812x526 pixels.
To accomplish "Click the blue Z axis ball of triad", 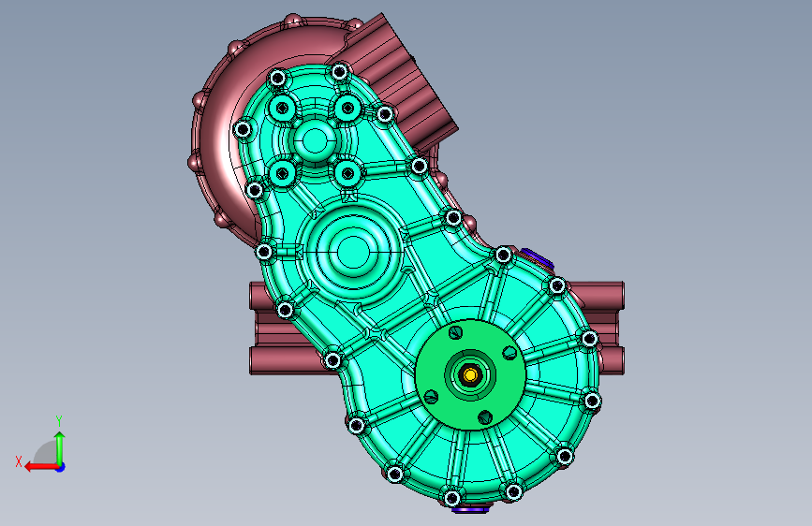I will [61, 467].
